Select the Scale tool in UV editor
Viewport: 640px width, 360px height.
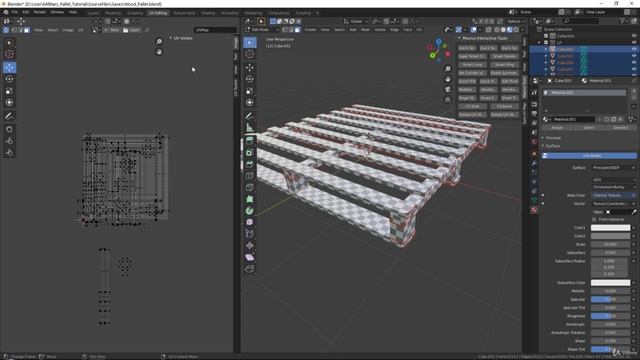coord(9,91)
